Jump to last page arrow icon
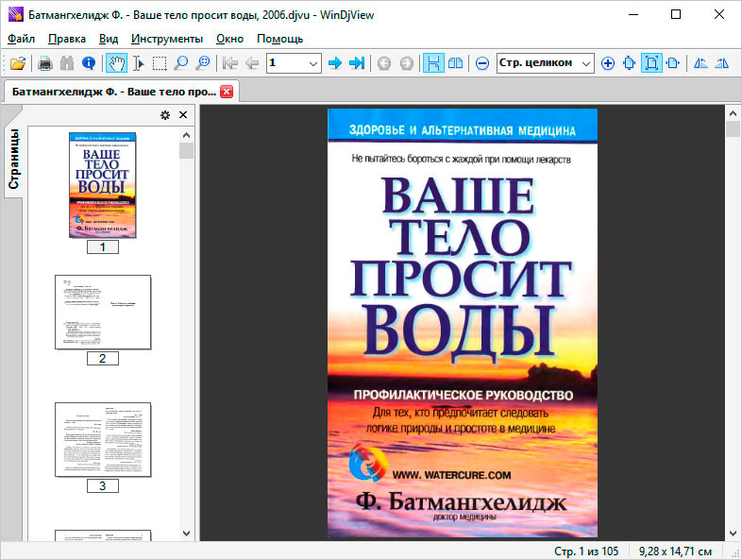 pyautogui.click(x=356, y=63)
